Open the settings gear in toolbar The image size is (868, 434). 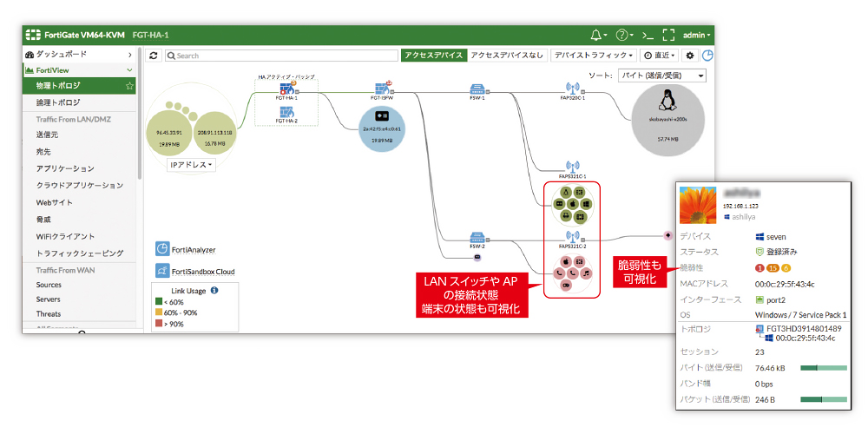point(690,56)
